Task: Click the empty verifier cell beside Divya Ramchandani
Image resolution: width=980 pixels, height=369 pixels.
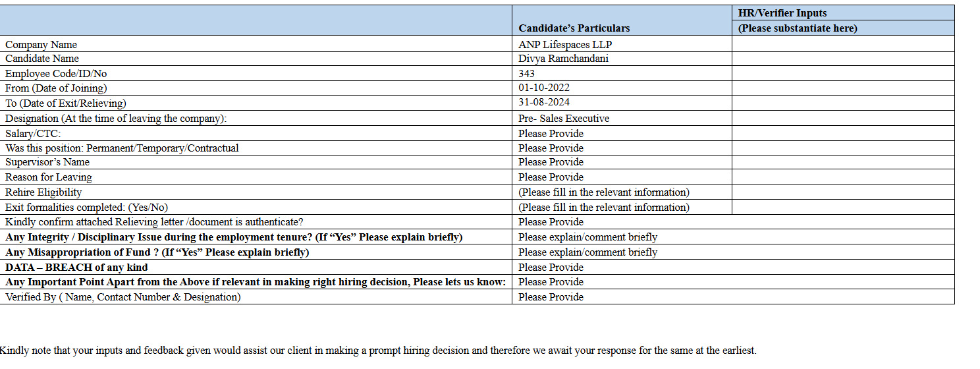Action: pyautogui.click(x=842, y=59)
